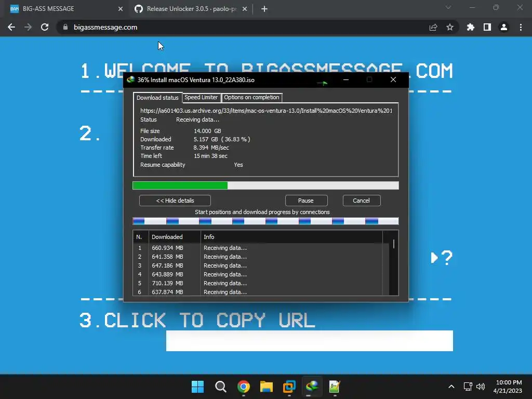The image size is (532, 399).
Task: Close the BIG-ASS MESSAGE tab
Action: (x=121, y=9)
